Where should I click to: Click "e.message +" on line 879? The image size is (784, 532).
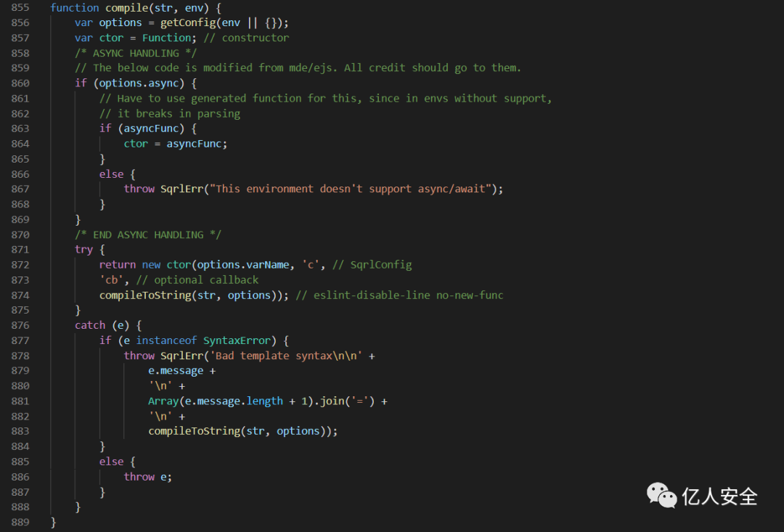tap(182, 370)
